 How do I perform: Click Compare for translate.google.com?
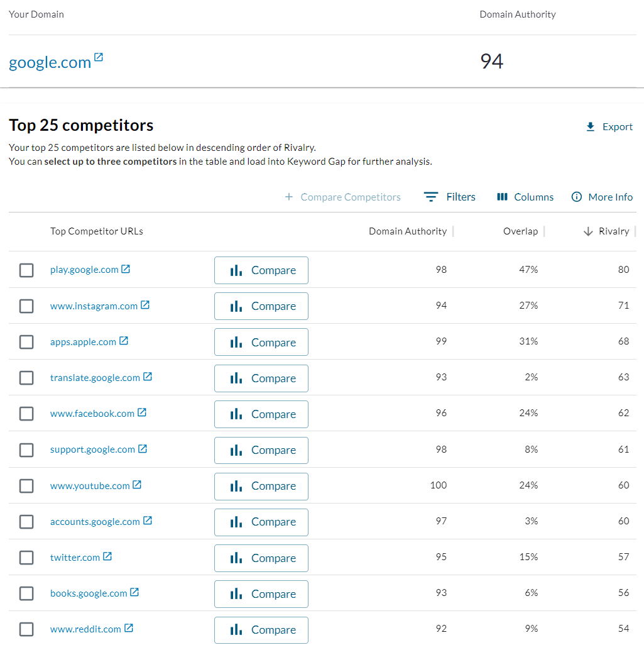[x=261, y=378]
